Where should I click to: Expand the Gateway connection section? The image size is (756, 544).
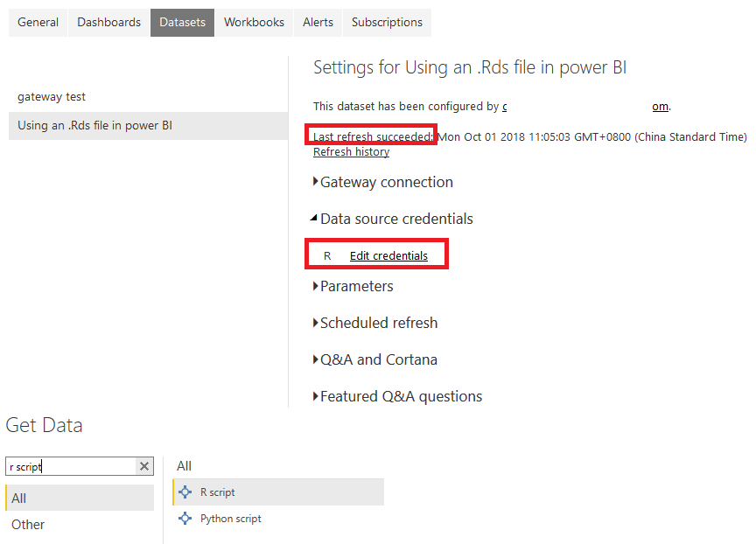coord(383,182)
